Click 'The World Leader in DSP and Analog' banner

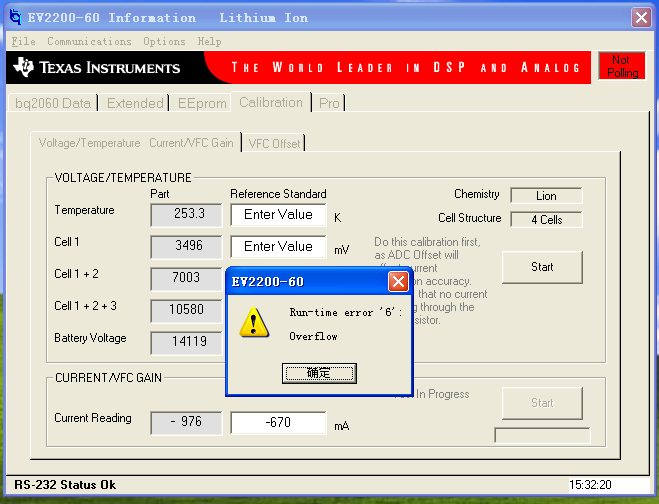click(x=406, y=67)
